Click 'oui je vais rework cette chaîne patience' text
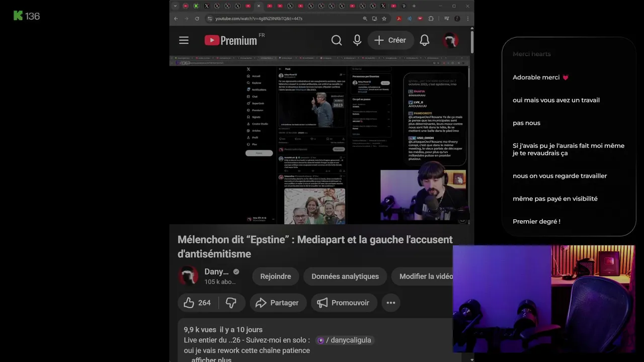The image size is (644, 362). (x=247, y=350)
